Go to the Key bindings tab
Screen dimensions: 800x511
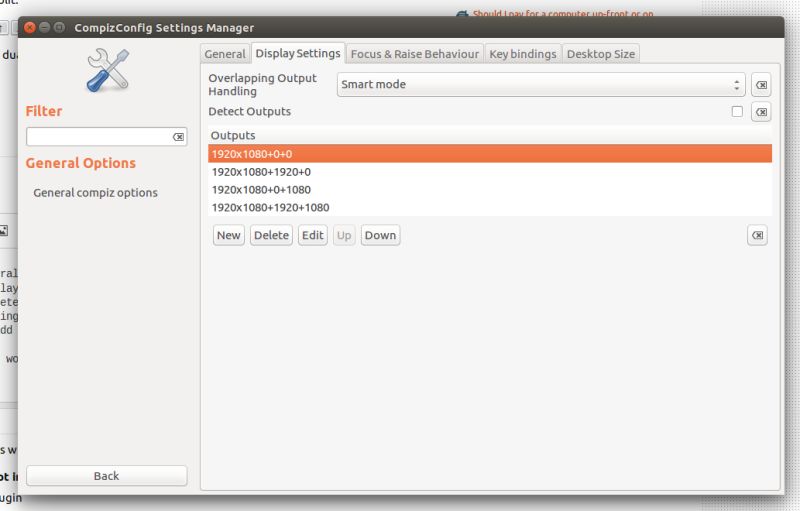(x=523, y=54)
